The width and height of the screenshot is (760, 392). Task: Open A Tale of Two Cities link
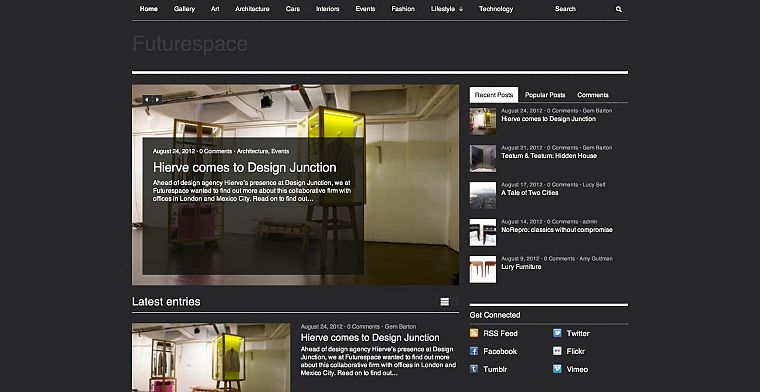tap(529, 192)
